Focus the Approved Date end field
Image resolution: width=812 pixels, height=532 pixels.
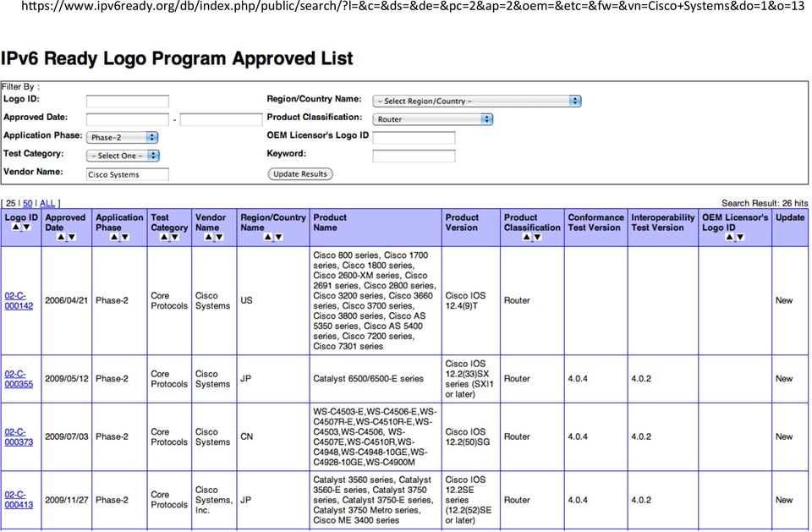pos(221,119)
